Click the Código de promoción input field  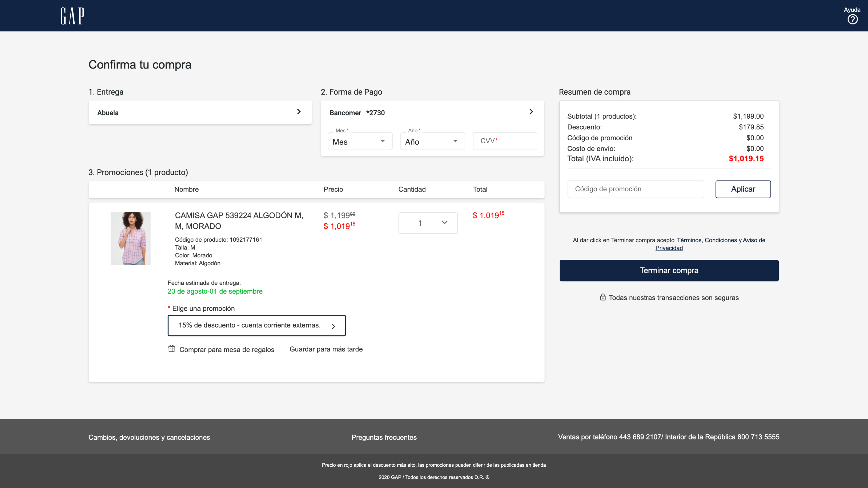[x=636, y=189]
